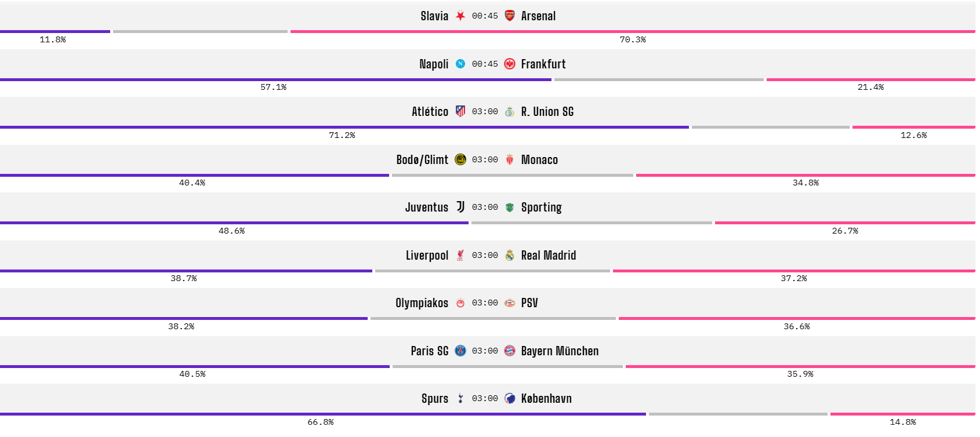980x437 pixels.
Task: Click the Arsenal club crest icon
Action: click(x=509, y=16)
